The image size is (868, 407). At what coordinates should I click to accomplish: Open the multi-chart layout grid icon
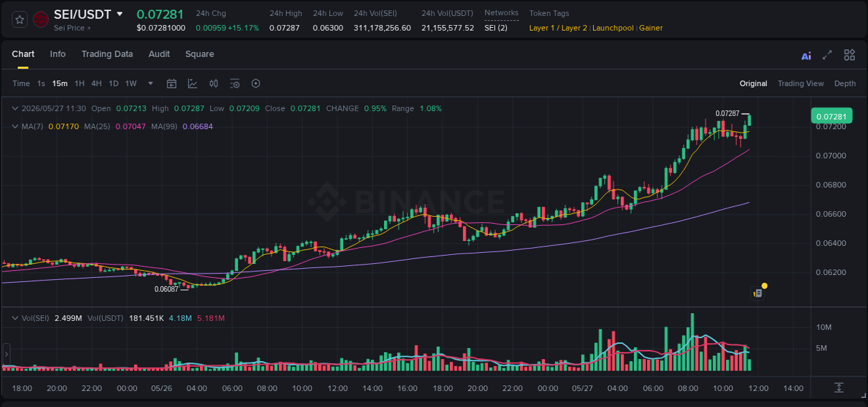849,55
